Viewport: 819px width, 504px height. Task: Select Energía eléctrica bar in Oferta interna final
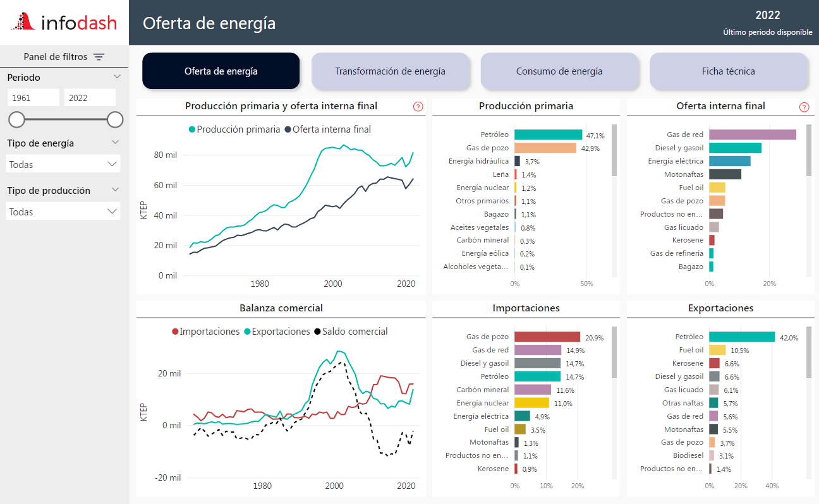click(730, 161)
